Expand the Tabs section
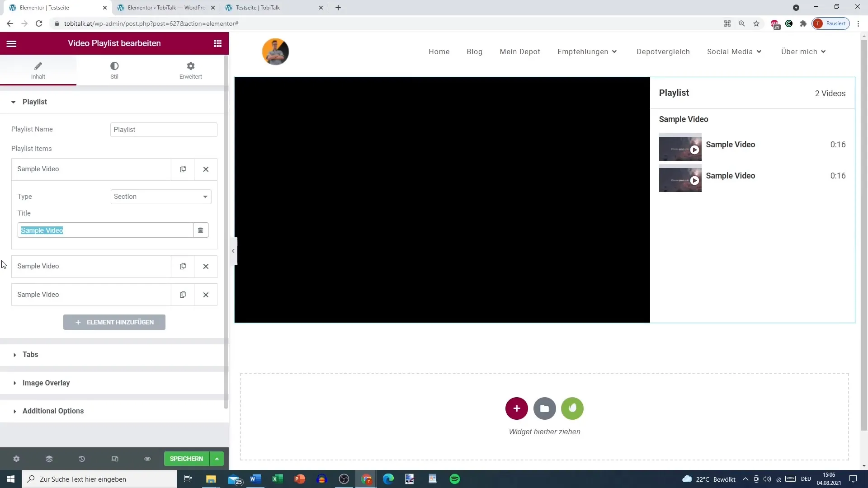Image resolution: width=868 pixels, height=488 pixels. (x=30, y=354)
